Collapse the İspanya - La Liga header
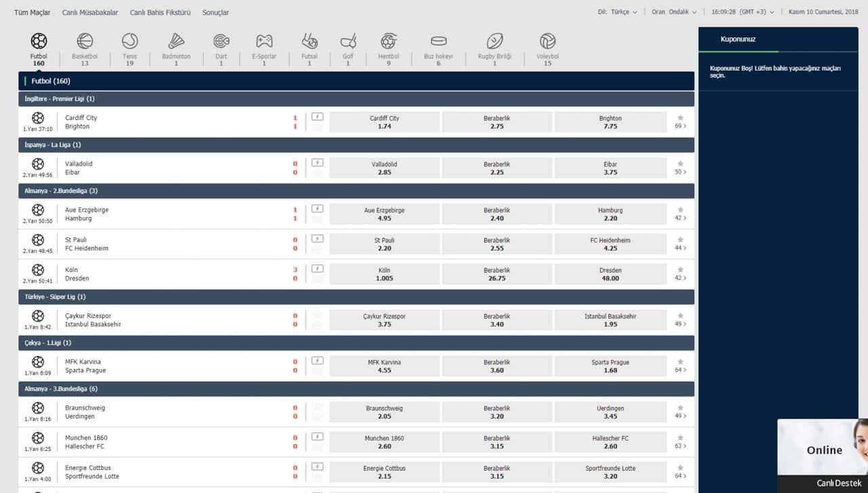Image resolution: width=868 pixels, height=493 pixels. click(356, 145)
